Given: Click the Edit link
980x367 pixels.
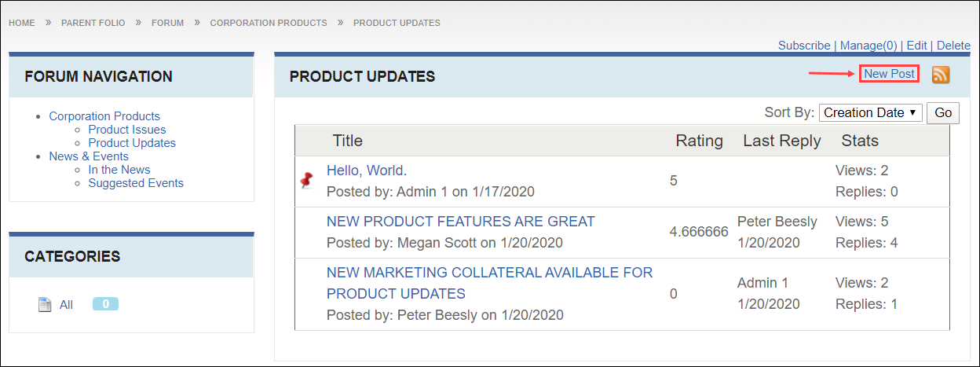Looking at the screenshot, I should (x=916, y=46).
